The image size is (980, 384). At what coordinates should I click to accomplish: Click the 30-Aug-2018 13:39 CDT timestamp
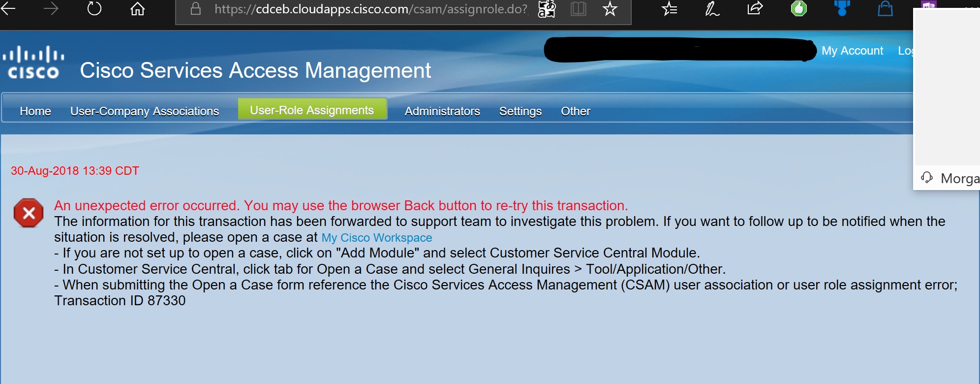click(75, 171)
